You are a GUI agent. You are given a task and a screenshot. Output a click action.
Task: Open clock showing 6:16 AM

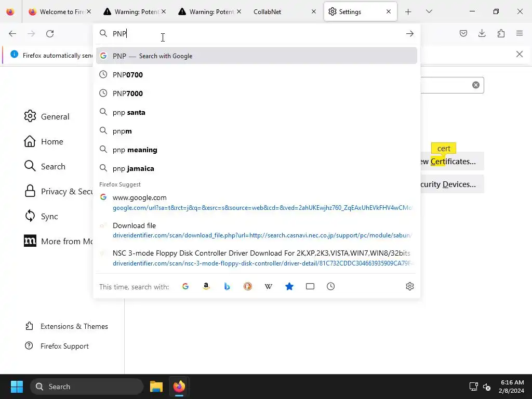tap(511, 387)
